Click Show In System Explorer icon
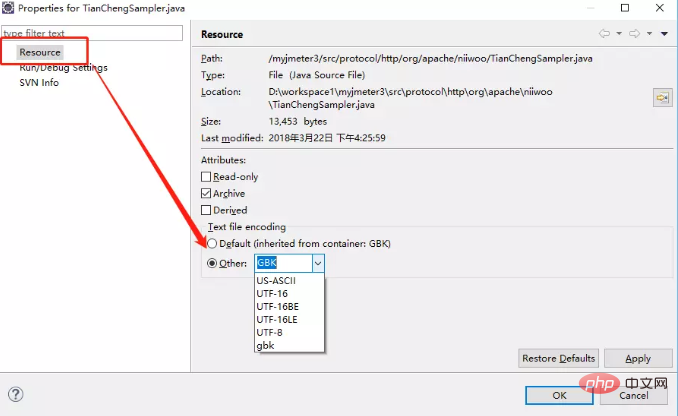 (x=662, y=98)
